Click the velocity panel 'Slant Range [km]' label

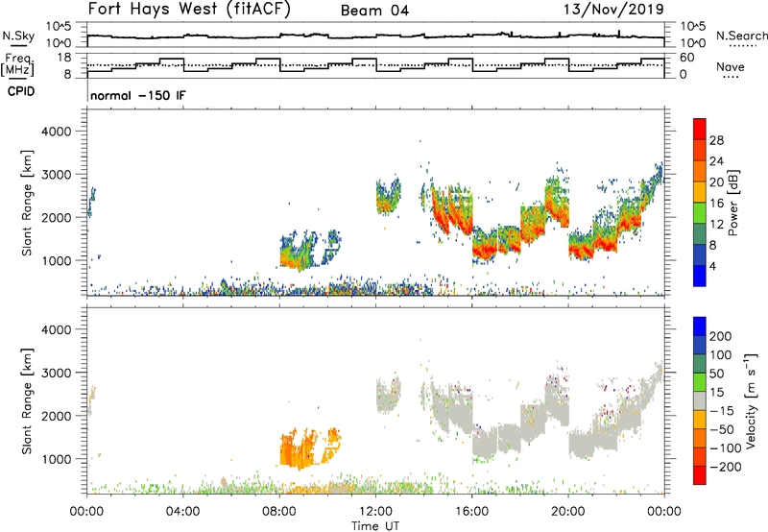click(x=27, y=400)
